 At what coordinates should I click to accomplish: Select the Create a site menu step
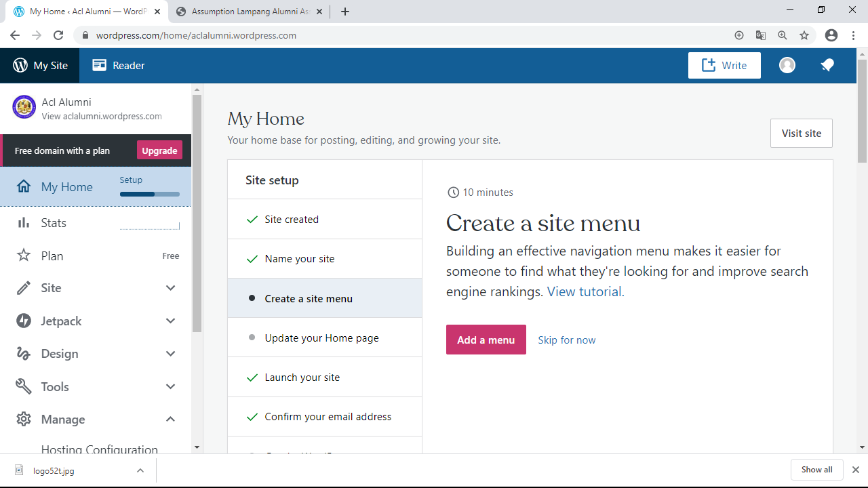pyautogui.click(x=309, y=298)
